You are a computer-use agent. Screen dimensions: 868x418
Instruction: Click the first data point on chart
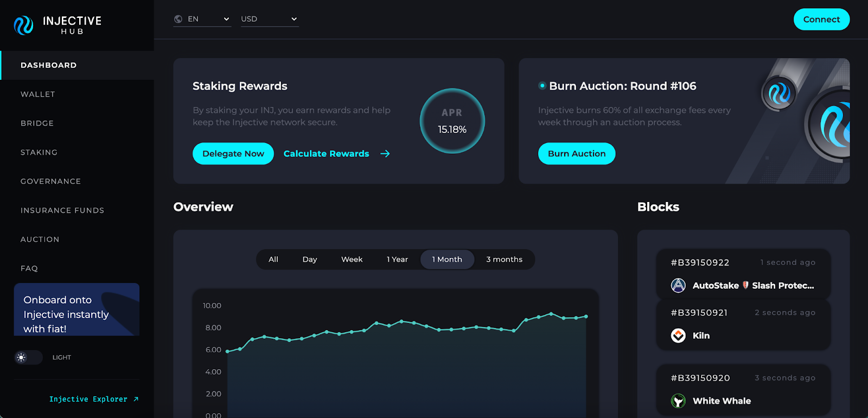[227, 352]
